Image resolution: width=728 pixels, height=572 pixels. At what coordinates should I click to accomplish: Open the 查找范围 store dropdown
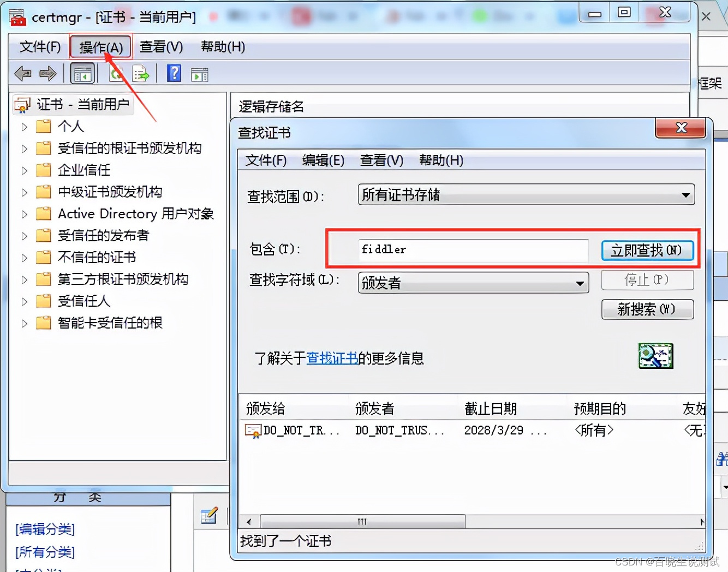(x=687, y=195)
